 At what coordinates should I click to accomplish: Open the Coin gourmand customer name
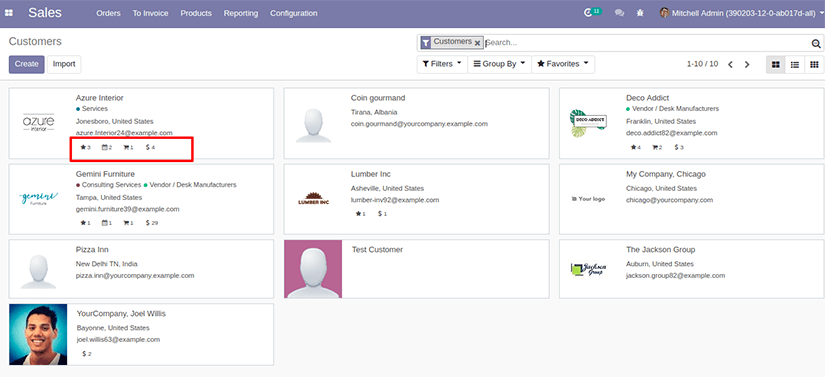point(378,98)
